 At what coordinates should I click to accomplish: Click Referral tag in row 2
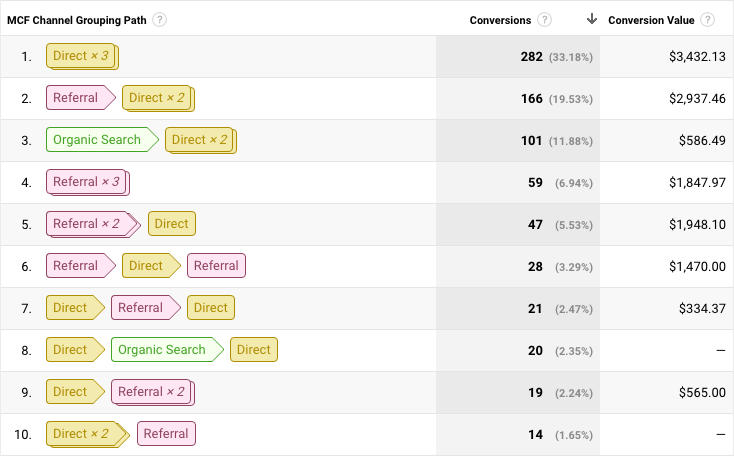[76, 98]
